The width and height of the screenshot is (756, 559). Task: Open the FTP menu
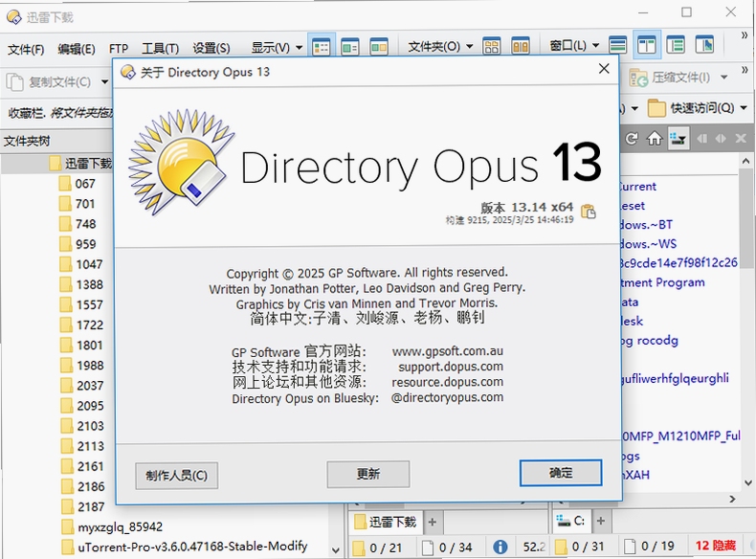[x=119, y=49]
